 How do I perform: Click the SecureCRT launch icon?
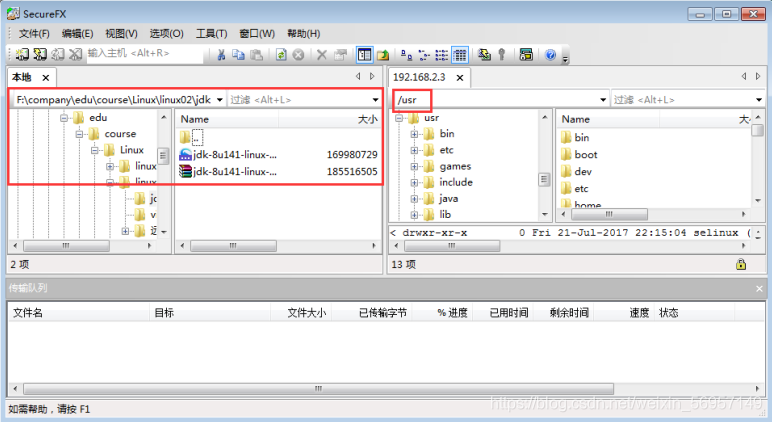point(526,55)
